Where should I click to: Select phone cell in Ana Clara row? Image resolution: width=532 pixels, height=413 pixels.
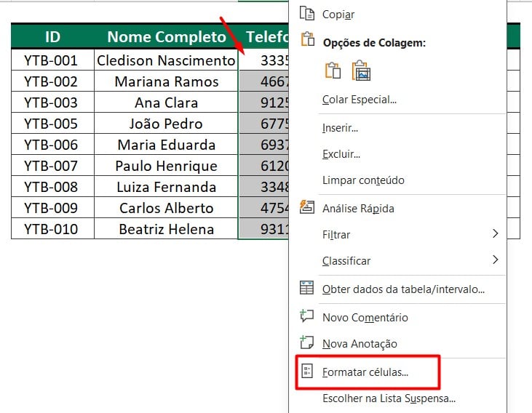(263, 102)
